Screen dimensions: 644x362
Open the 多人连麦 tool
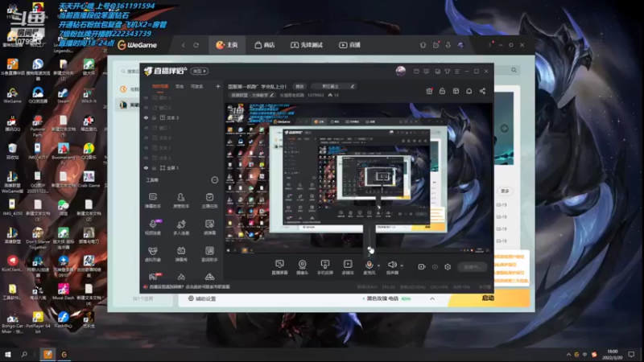pyautogui.click(x=180, y=227)
